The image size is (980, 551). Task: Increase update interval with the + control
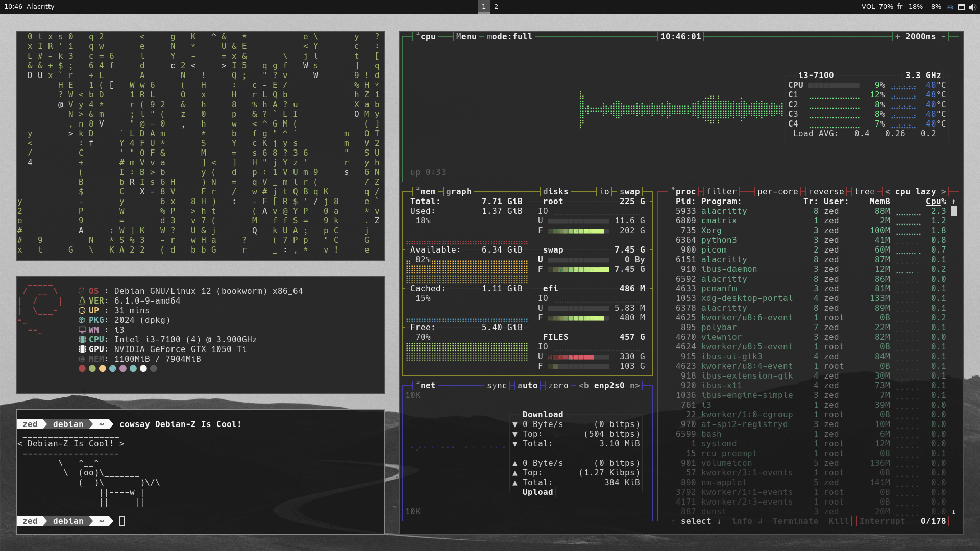[897, 36]
